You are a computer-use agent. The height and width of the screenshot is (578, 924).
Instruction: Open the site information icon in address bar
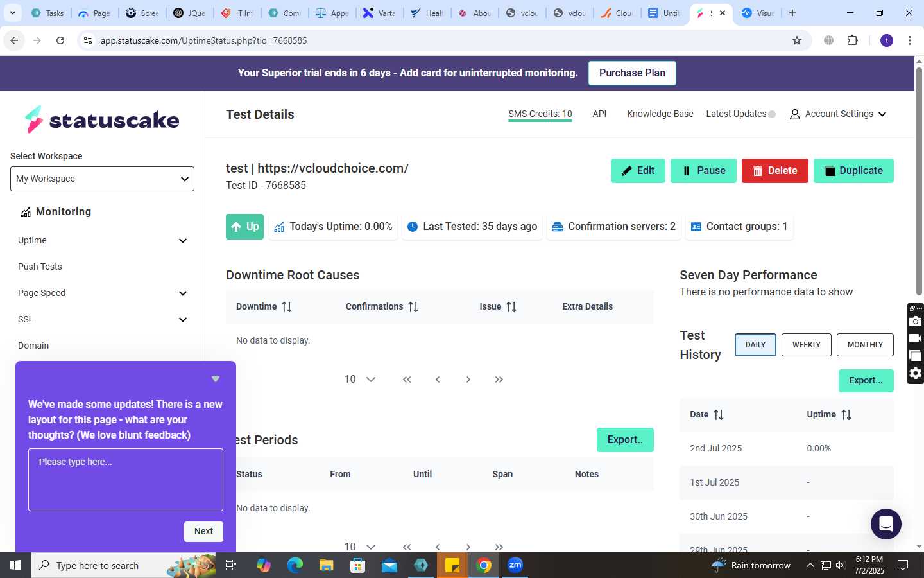click(x=88, y=40)
